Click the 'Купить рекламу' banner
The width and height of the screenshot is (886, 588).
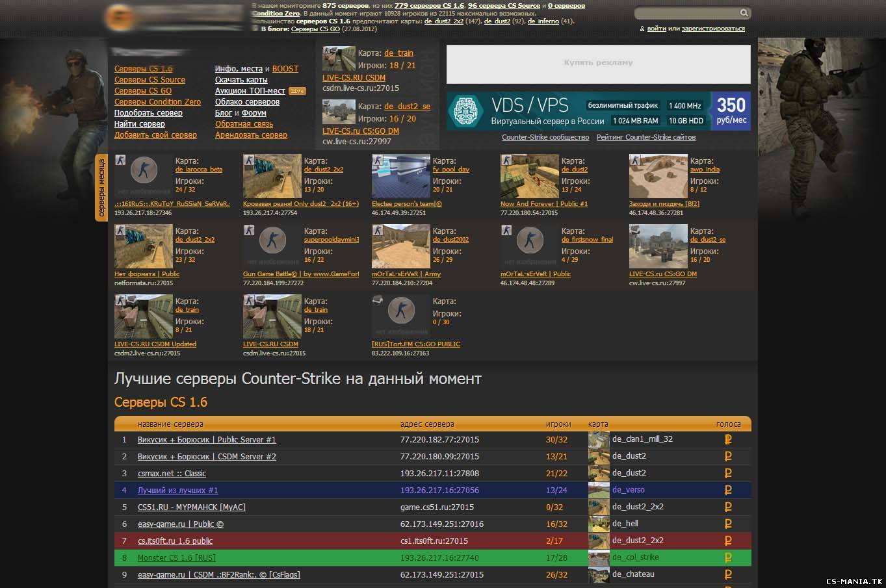coord(598,64)
